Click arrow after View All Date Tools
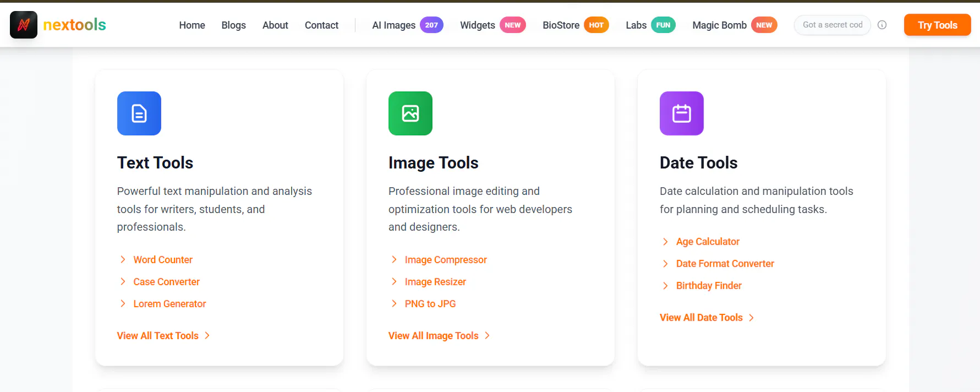The height and width of the screenshot is (392, 980). (x=751, y=318)
